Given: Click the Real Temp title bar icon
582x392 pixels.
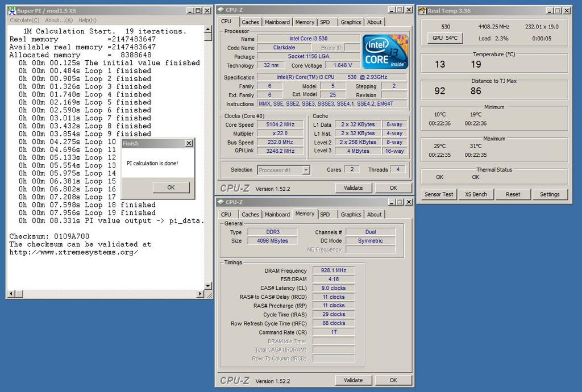Looking at the screenshot, I should click(422, 11).
